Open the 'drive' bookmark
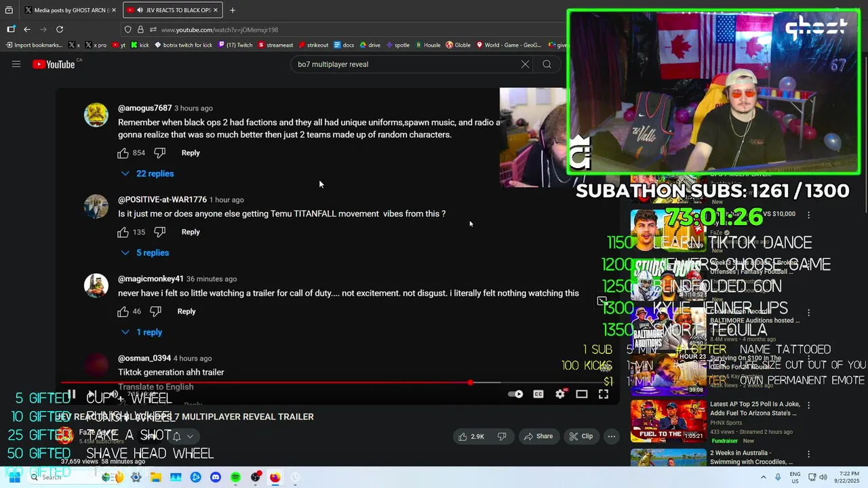868x488 pixels. (370, 45)
